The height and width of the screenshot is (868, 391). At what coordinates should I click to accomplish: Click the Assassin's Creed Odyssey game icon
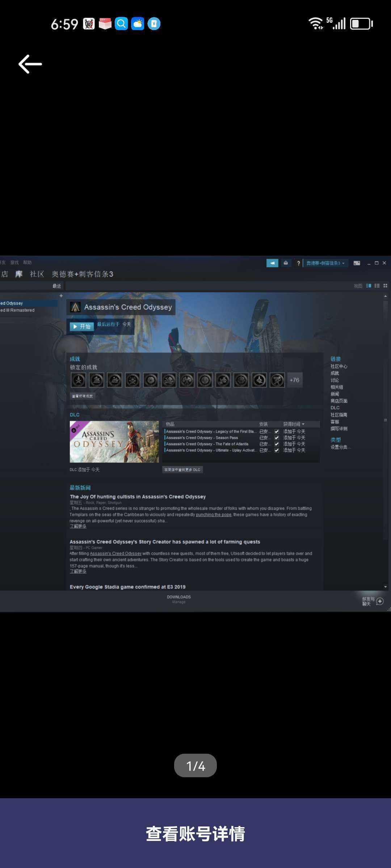coord(75,307)
